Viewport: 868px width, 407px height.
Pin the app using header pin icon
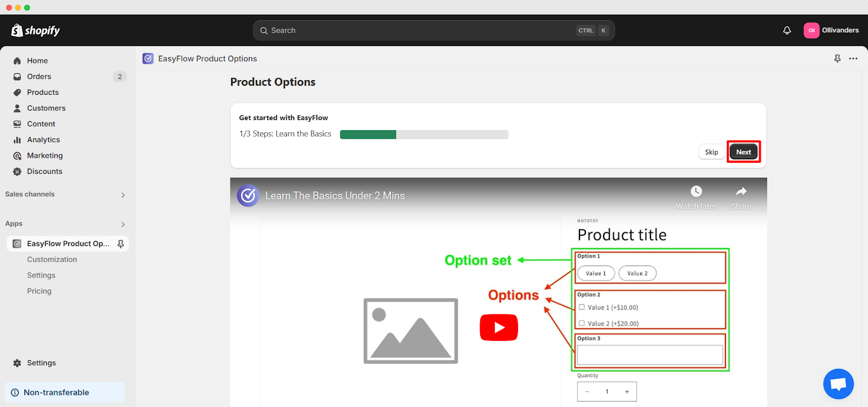(838, 59)
